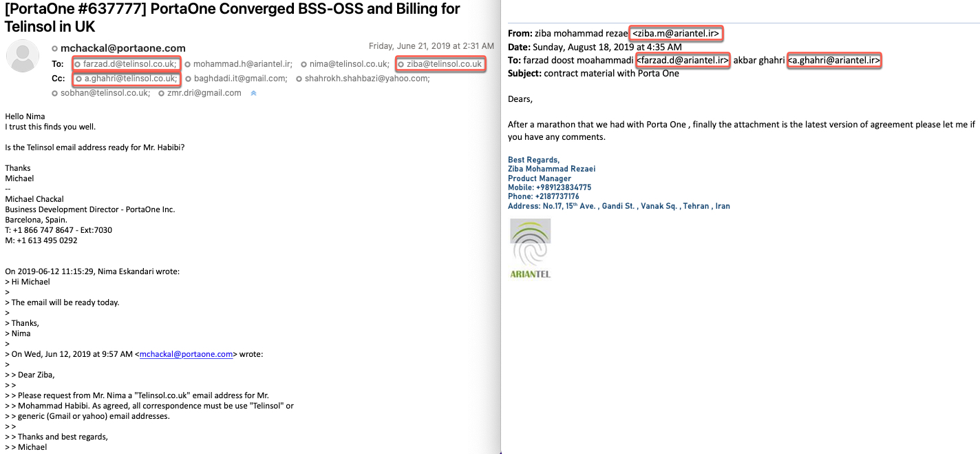Open the mchackal@portaone.com link in quoted reply
Image resolution: width=980 pixels, height=454 pixels.
186,354
